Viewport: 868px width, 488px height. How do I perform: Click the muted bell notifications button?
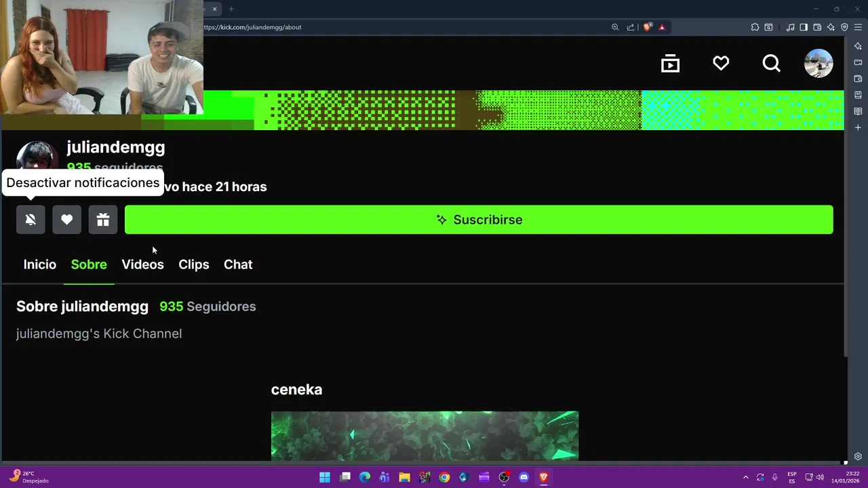pyautogui.click(x=31, y=220)
